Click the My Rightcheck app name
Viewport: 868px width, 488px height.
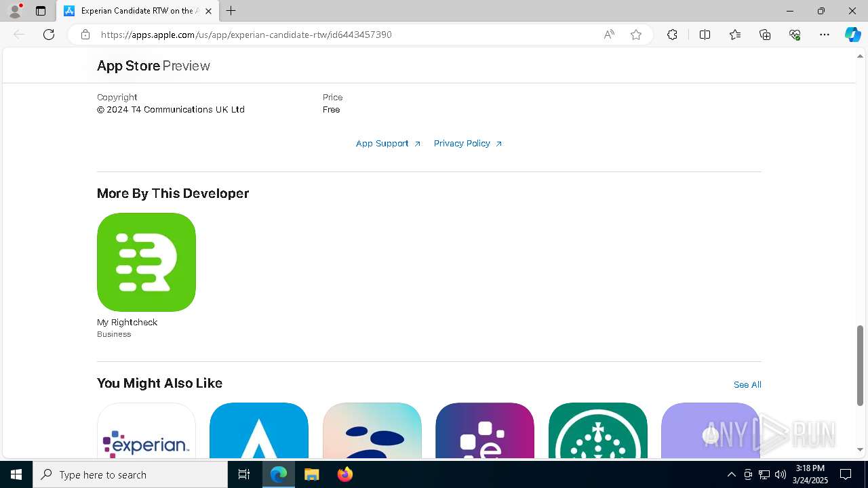(x=127, y=323)
